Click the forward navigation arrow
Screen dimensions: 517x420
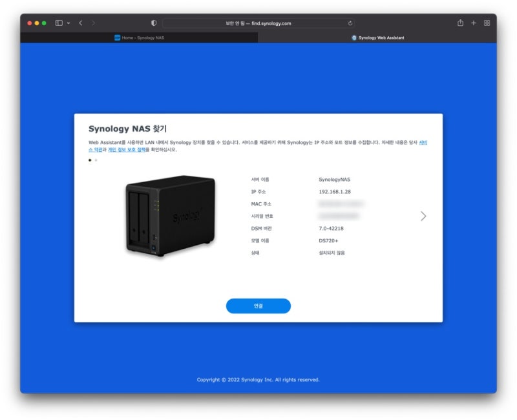coord(93,23)
